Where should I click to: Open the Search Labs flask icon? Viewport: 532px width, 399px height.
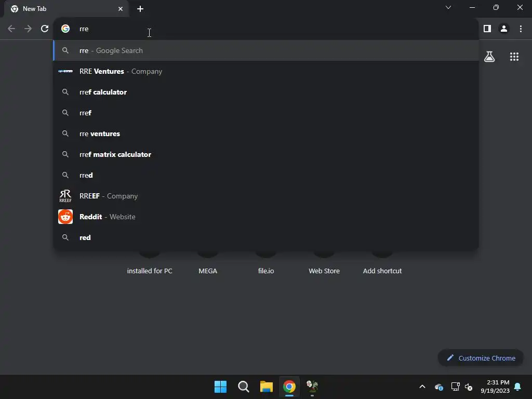[489, 57]
